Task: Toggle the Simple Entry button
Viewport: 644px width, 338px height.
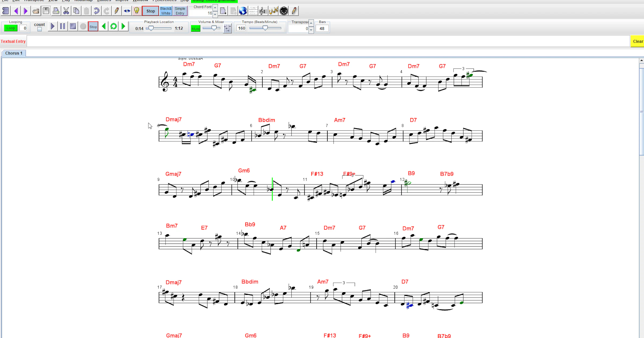Action: (180, 11)
